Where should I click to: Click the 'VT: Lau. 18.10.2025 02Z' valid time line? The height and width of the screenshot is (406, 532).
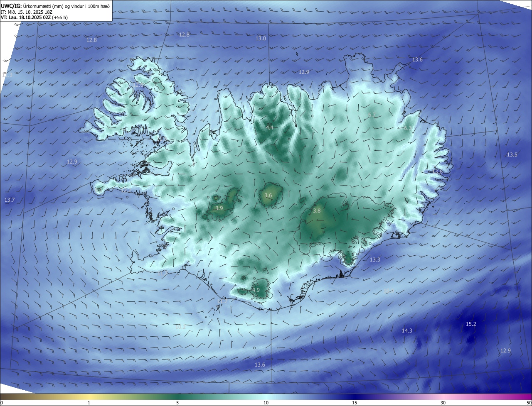pos(34,17)
